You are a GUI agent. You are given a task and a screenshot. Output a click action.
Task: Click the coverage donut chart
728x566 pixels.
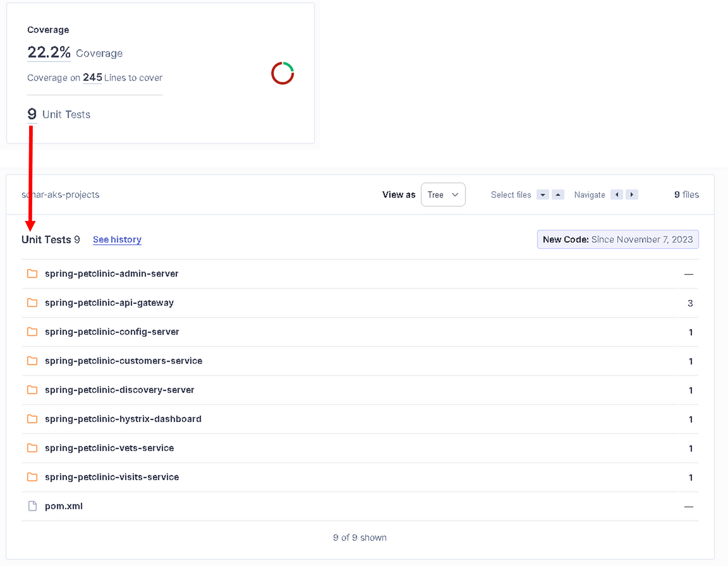point(283,73)
